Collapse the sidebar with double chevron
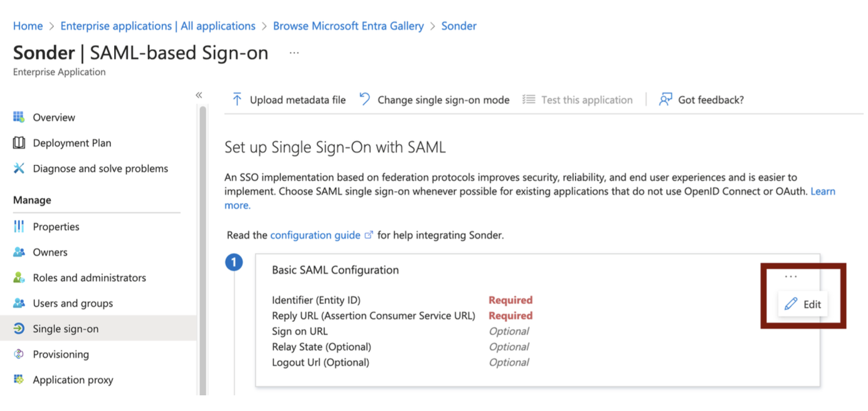This screenshot has height=411, width=868. 199,95
